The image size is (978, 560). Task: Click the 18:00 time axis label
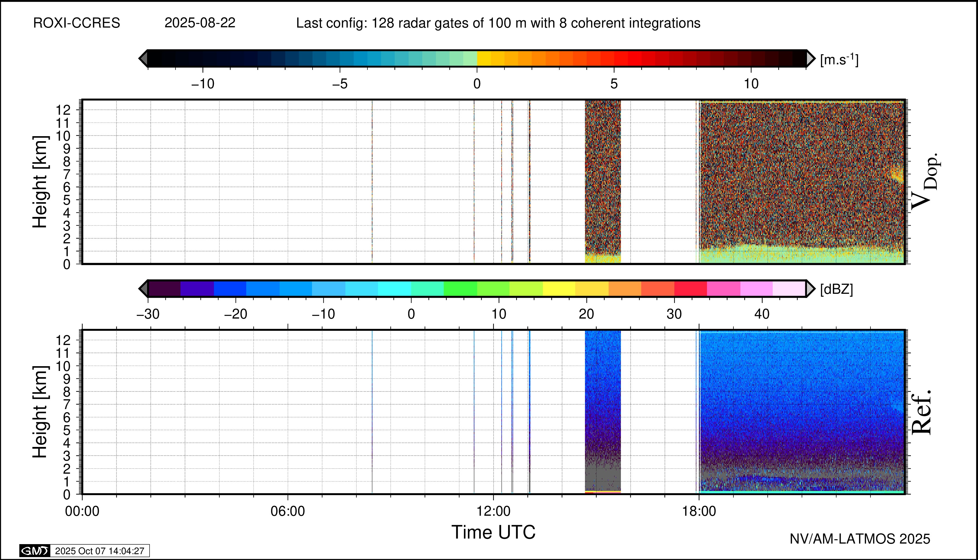[x=699, y=512]
